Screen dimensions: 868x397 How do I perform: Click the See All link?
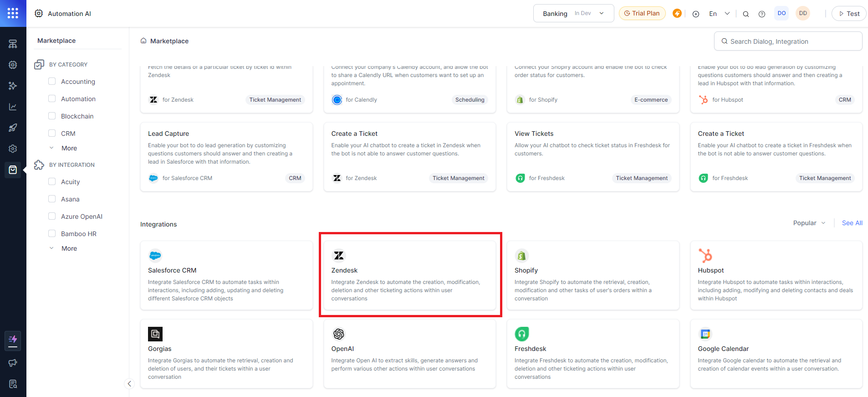coord(852,223)
